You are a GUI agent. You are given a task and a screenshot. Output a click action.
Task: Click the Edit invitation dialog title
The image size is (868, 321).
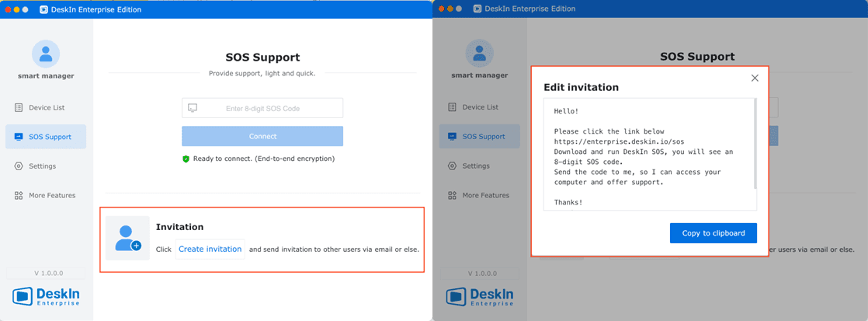click(x=582, y=88)
